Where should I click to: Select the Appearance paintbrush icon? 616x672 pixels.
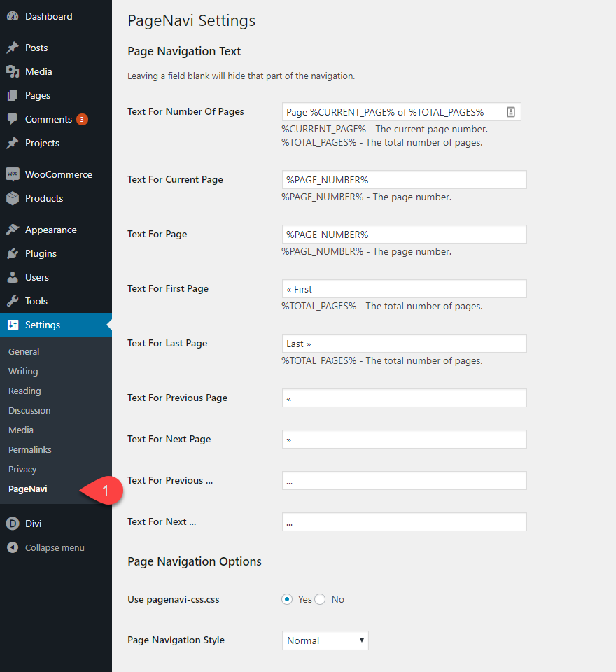coord(13,229)
